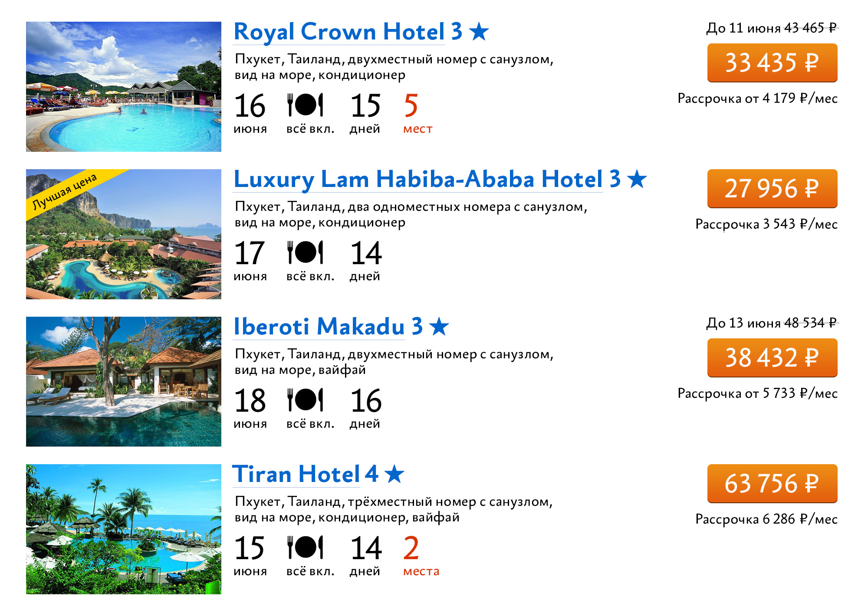Book the tour for 38 432 ₽
Screen dimensions: 868x616
772,358
